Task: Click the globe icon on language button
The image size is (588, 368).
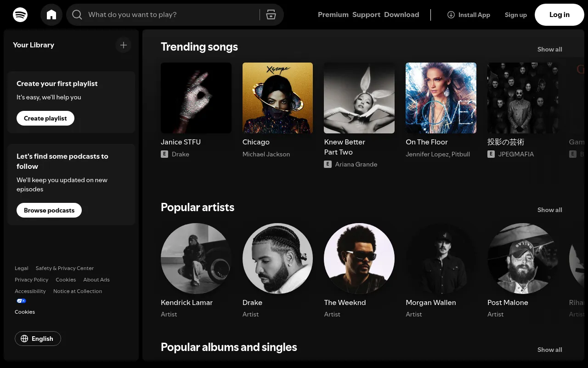Action: point(25,339)
